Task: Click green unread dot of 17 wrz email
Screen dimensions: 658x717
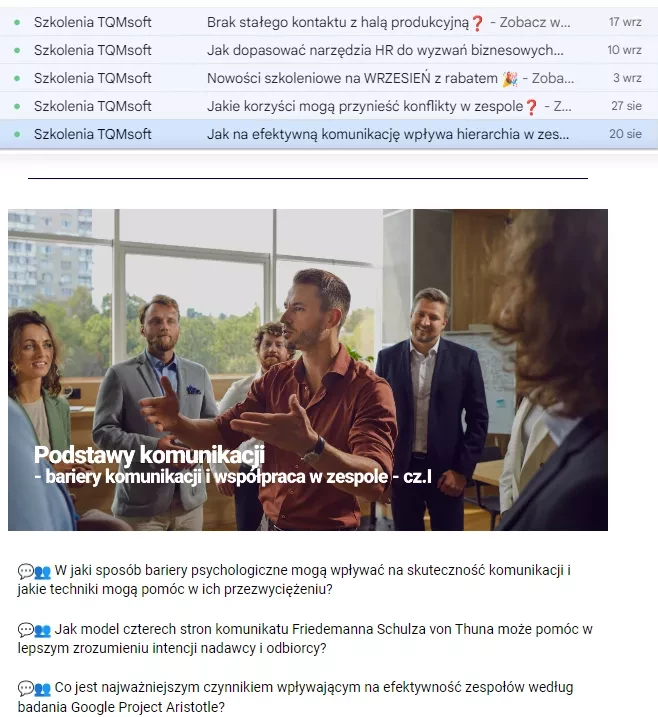Action: click(17, 22)
